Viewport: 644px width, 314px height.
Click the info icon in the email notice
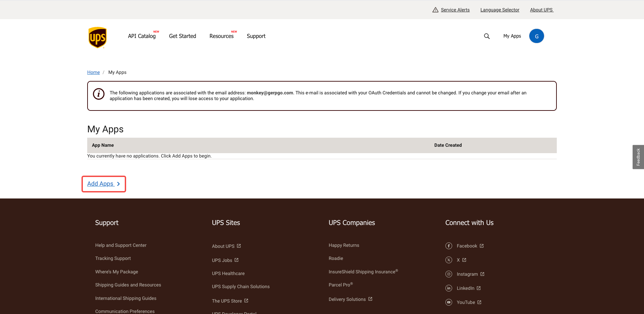pos(99,94)
